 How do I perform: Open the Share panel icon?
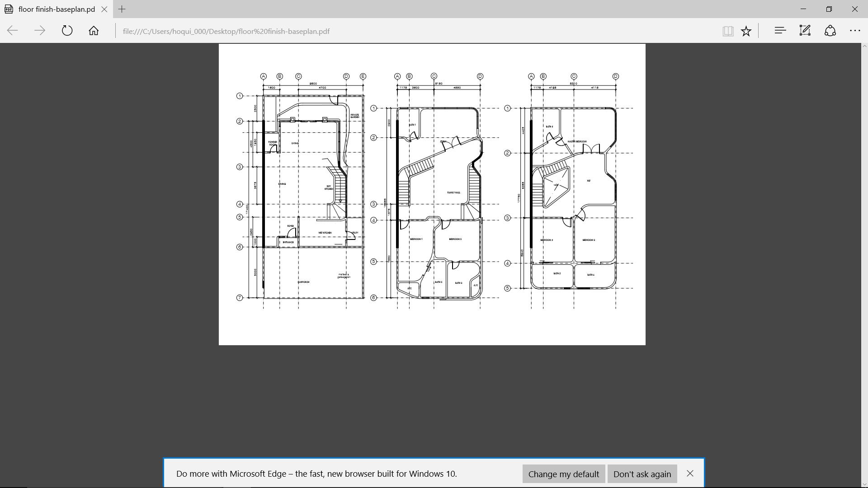pyautogui.click(x=830, y=30)
